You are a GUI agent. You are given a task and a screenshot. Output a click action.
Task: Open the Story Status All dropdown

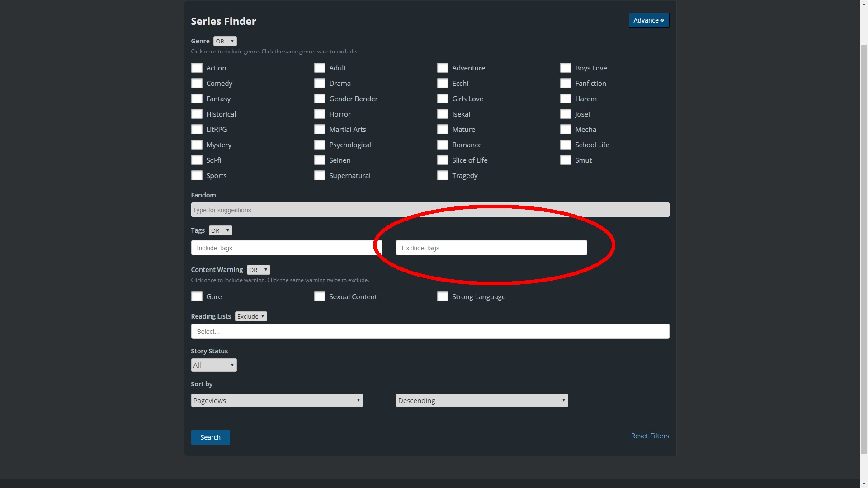point(213,365)
